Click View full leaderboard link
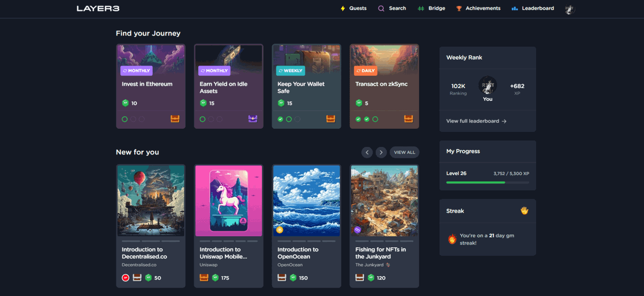The height and width of the screenshot is (296, 644). [477, 121]
